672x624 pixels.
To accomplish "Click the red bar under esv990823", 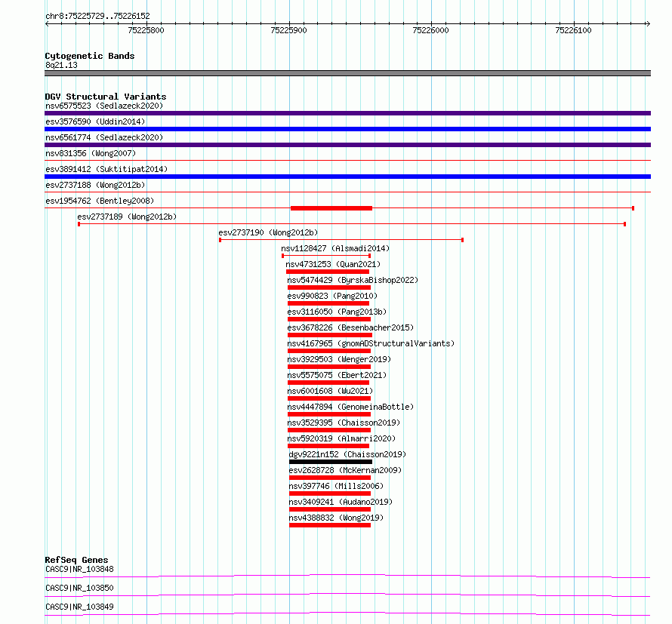I will coord(328,303).
